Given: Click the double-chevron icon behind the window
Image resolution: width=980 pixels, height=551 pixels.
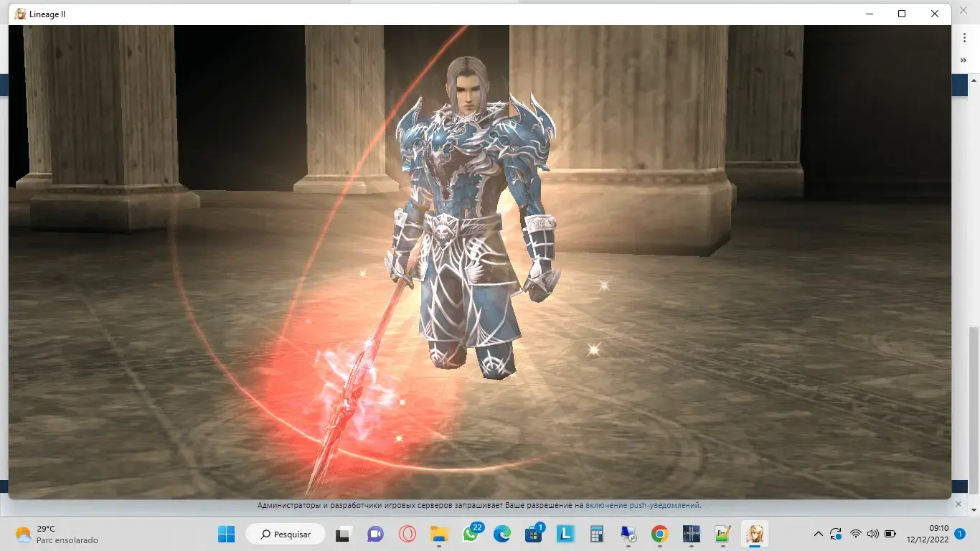Looking at the screenshot, I should click(964, 60).
